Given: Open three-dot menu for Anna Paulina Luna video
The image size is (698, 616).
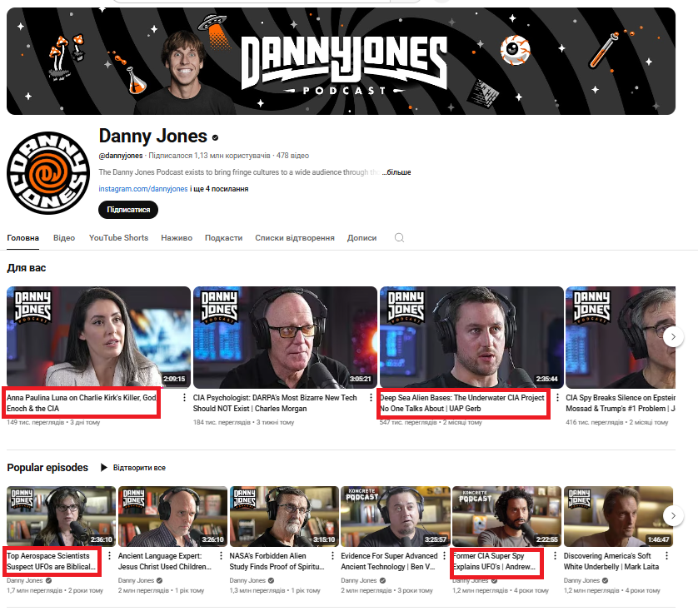Looking at the screenshot, I should click(x=185, y=399).
